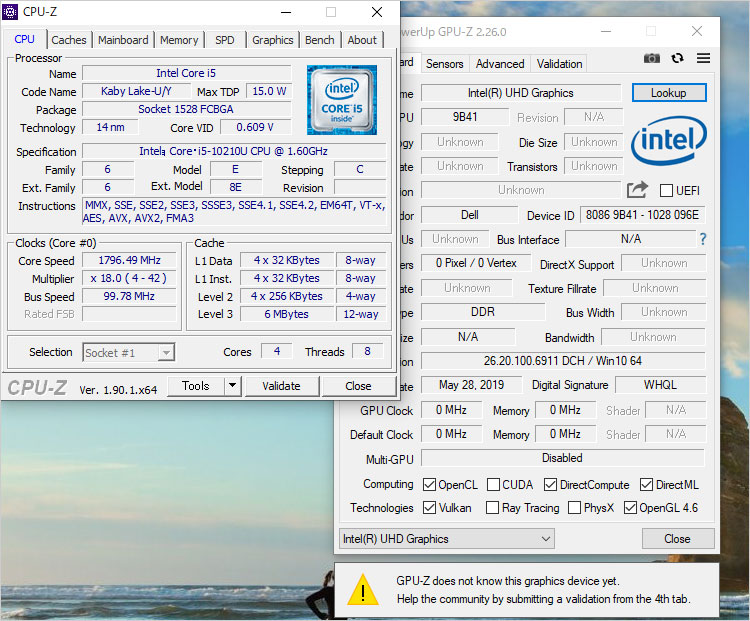
Task: Click the Multiplier value x 18.0
Action: pyautogui.click(x=129, y=278)
